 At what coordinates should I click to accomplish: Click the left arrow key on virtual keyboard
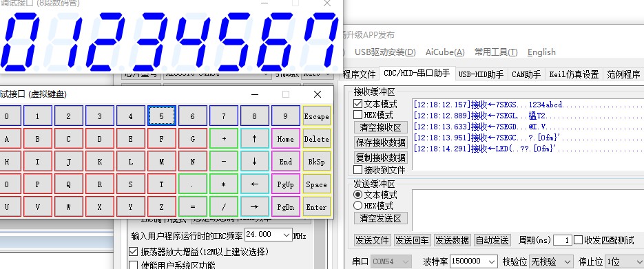(254, 184)
